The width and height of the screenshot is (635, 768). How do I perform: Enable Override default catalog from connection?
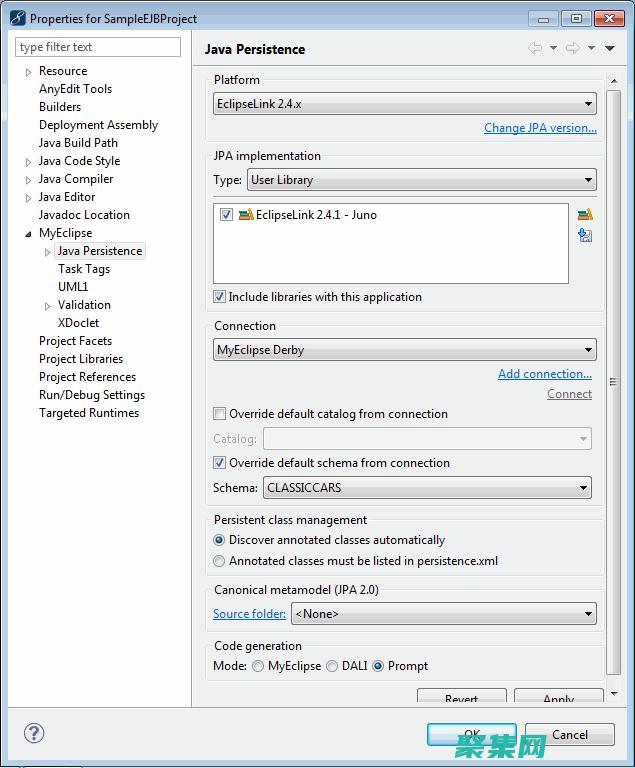pyautogui.click(x=220, y=414)
